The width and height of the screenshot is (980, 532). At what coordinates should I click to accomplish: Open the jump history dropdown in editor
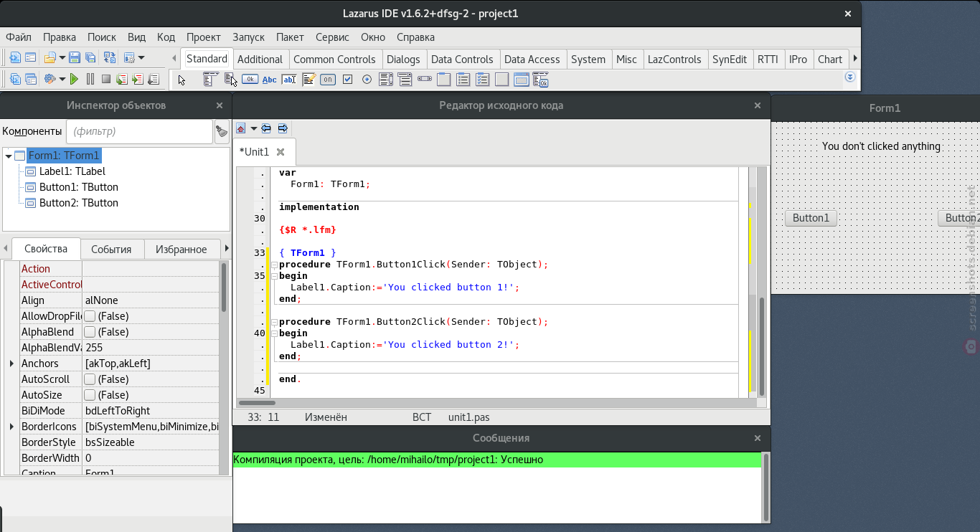(253, 128)
